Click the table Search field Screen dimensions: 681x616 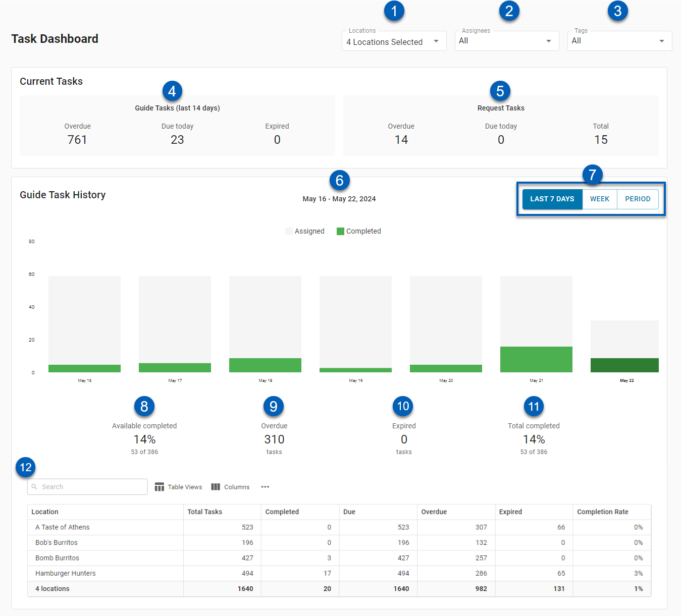[87, 487]
